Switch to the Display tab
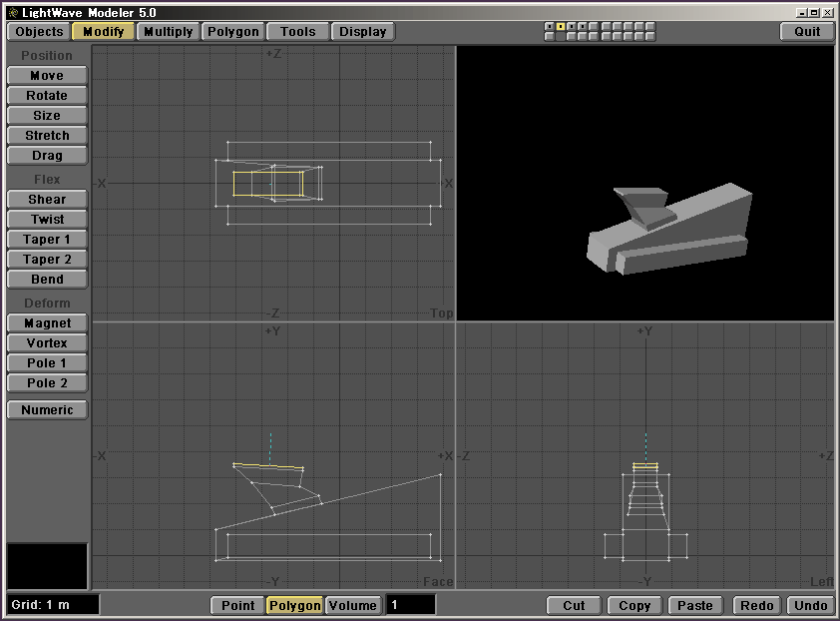 coord(362,31)
